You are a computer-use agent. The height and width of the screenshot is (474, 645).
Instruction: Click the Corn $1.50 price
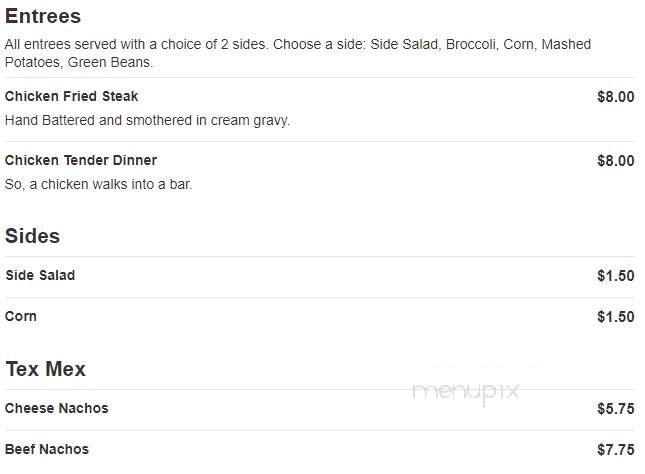click(x=616, y=317)
